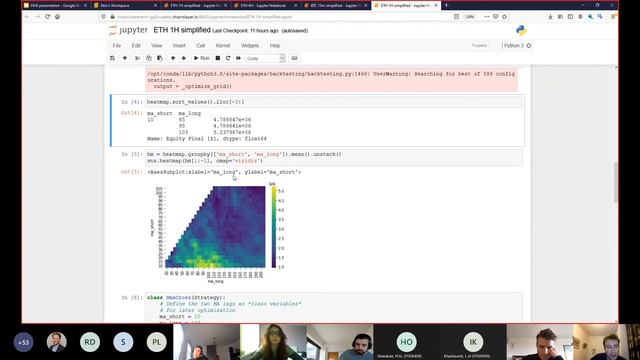Open the Firefox hamburger menu
Image resolution: width=640 pixels, height=360 pixels.
(613, 17)
